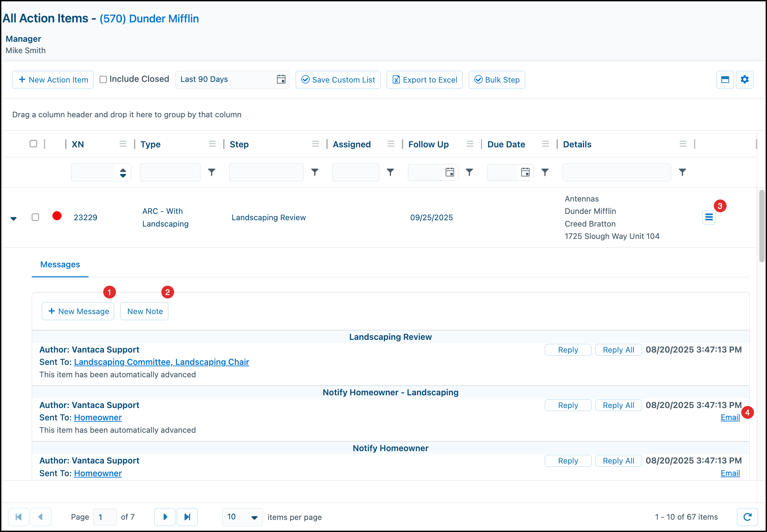This screenshot has width=767, height=532.
Task: Refresh the grid with the reload icon
Action: point(747,517)
